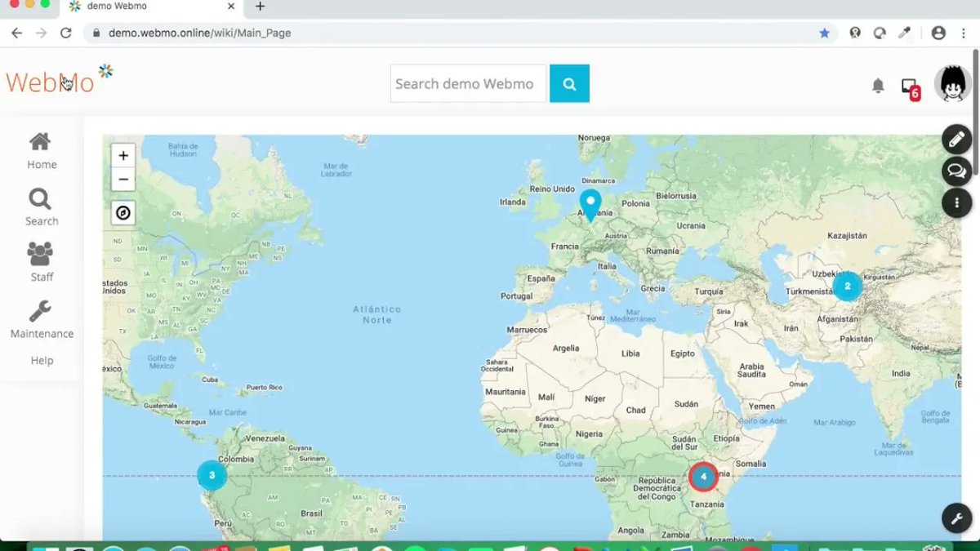
Task: Click the wrench tool icon bottom right
Action: click(956, 518)
